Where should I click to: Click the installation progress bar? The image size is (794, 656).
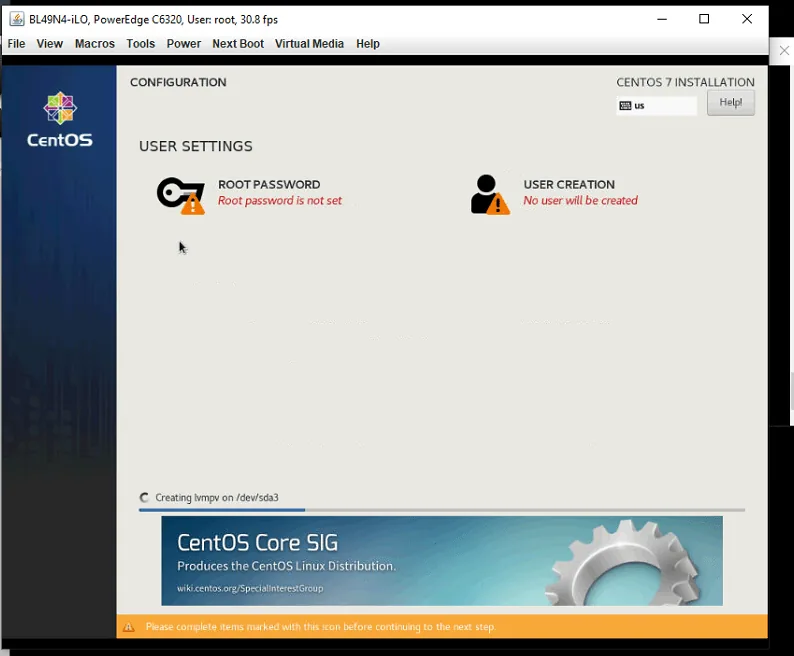pyautogui.click(x=442, y=510)
